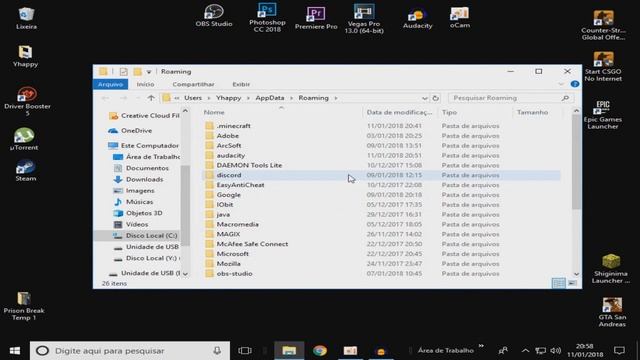Image resolution: width=640 pixels, height=360 pixels.
Task: Open the Exibir ribbon tab
Action: (x=241, y=84)
